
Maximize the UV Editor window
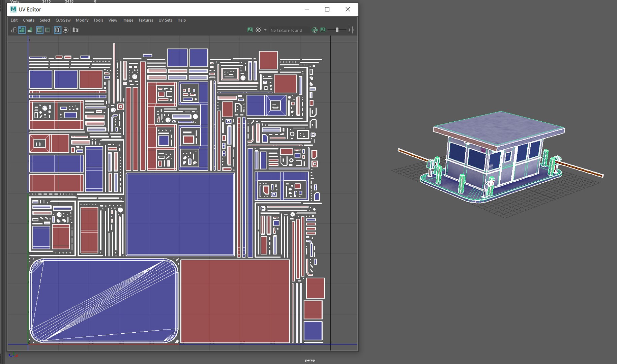tap(327, 9)
